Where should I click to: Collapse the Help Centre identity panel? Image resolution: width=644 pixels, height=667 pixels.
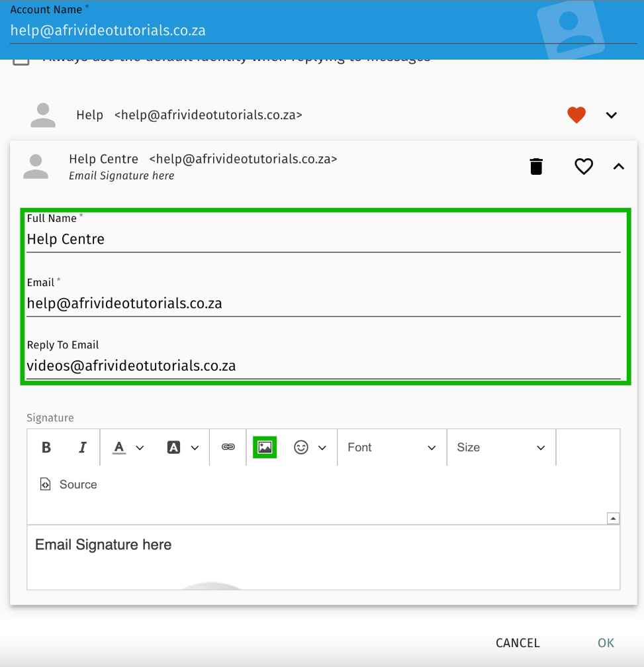tap(618, 167)
